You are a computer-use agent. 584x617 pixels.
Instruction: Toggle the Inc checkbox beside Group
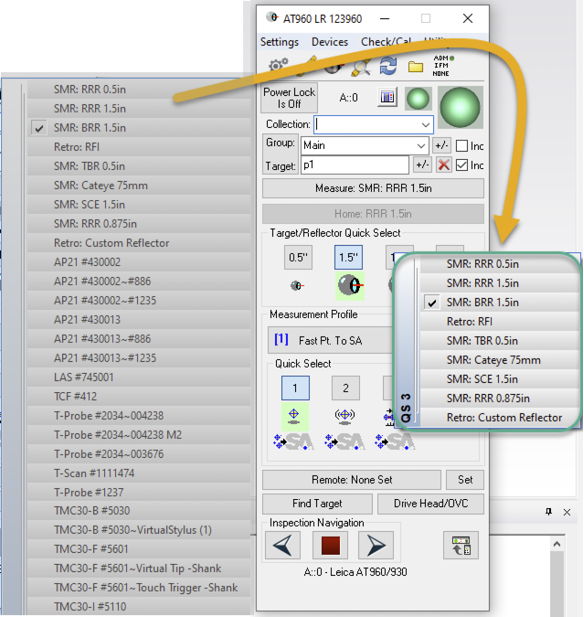462,146
